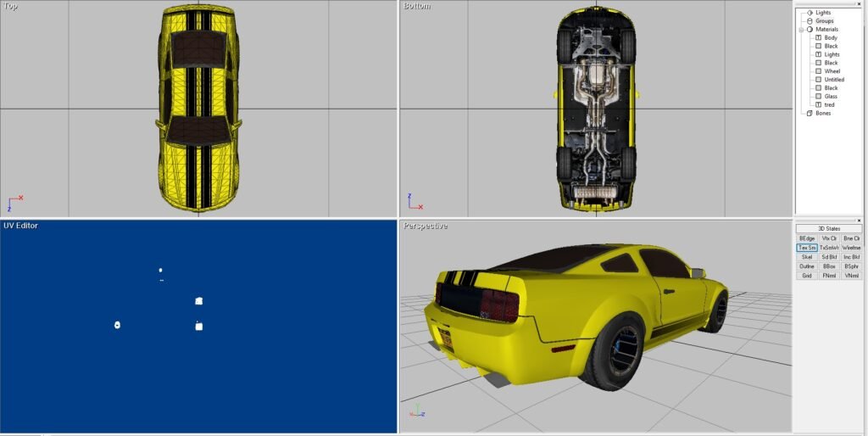
Task: Enable the Wirefme display state
Action: pos(852,248)
